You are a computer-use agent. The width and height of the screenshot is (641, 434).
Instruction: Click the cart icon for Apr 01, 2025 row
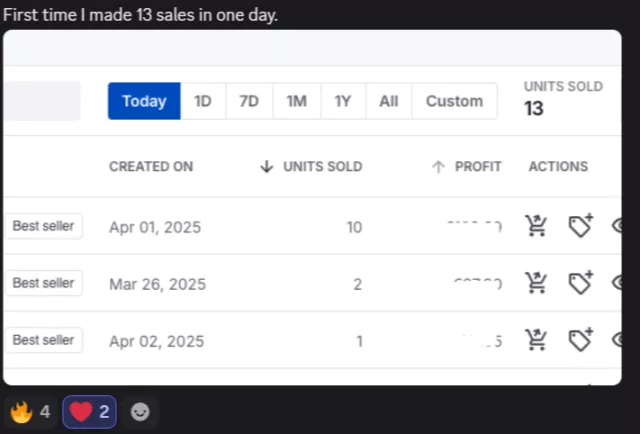pyautogui.click(x=536, y=226)
